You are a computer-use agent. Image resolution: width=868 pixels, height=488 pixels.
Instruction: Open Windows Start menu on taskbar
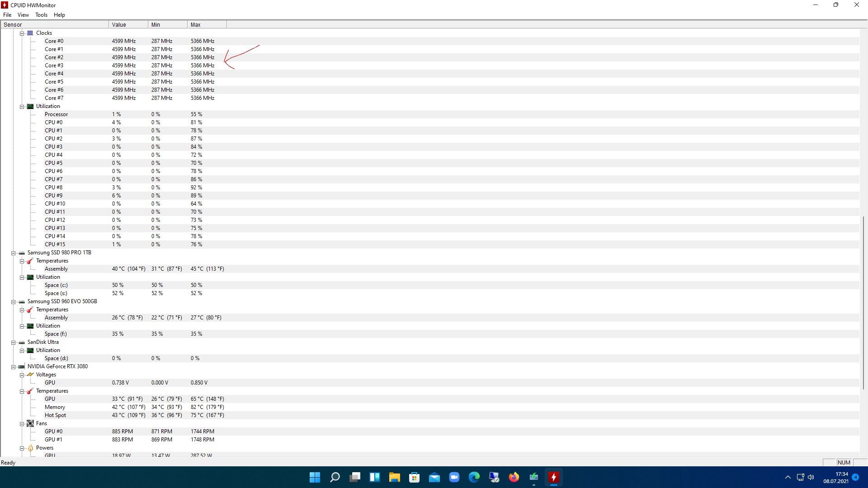(315, 477)
